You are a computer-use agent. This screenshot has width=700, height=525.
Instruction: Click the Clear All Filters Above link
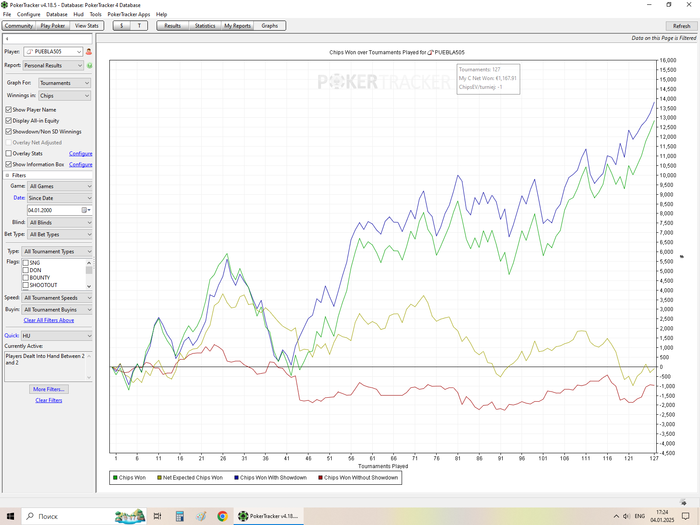pos(48,320)
